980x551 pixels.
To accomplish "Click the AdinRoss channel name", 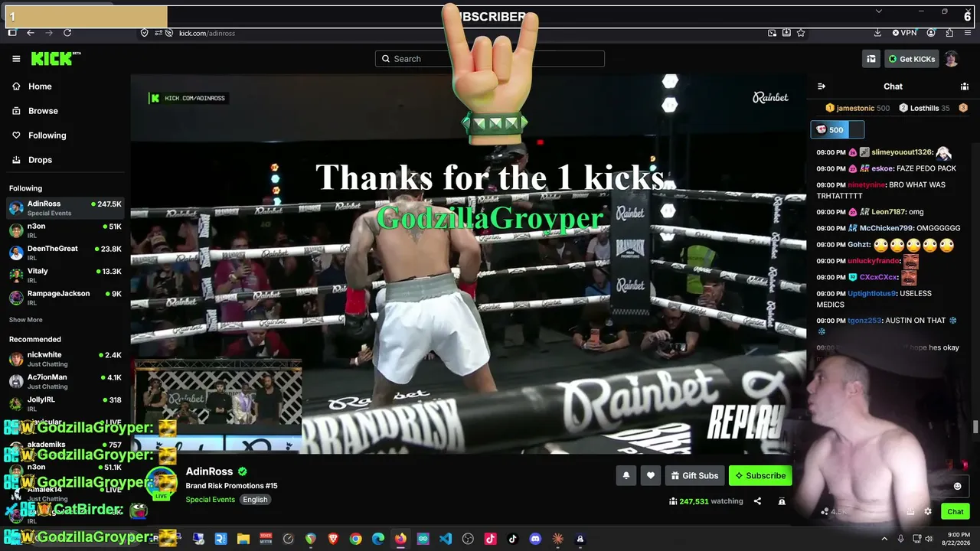I will click(x=209, y=471).
